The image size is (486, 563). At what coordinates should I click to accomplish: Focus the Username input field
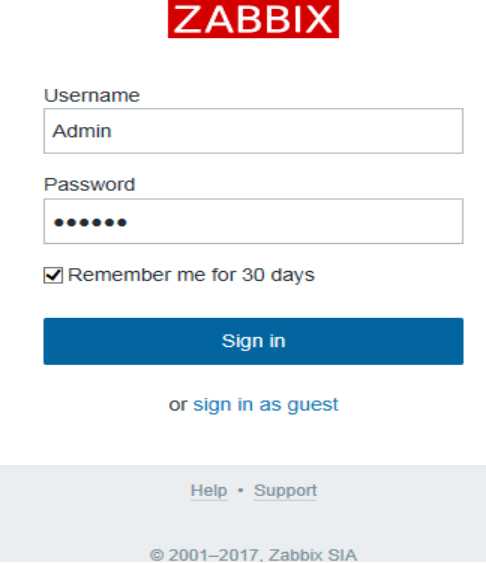[x=253, y=131]
